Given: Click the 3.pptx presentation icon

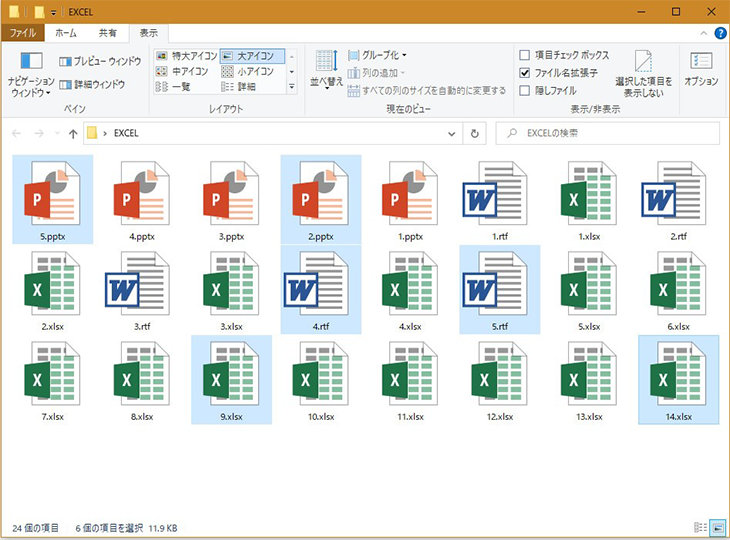Looking at the screenshot, I should (x=231, y=193).
